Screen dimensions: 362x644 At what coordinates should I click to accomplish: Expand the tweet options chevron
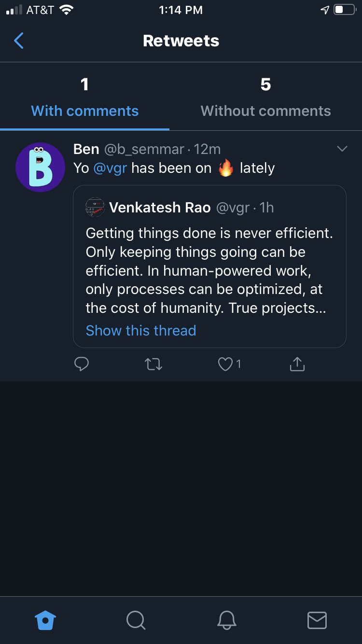tap(342, 149)
